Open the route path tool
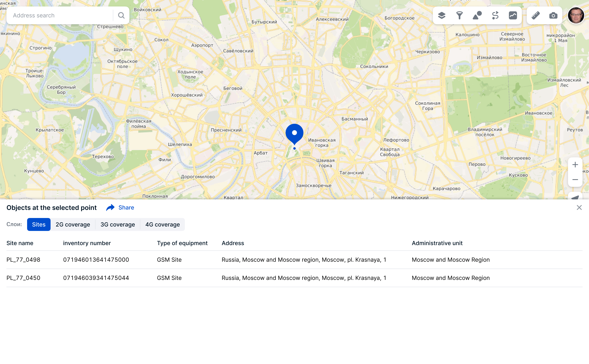 pos(495,15)
